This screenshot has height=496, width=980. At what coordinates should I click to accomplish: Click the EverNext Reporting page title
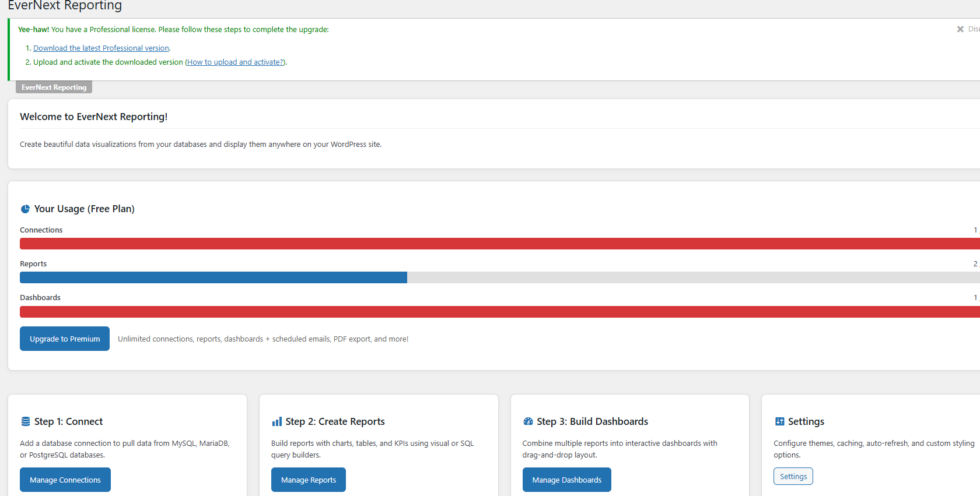coord(65,6)
